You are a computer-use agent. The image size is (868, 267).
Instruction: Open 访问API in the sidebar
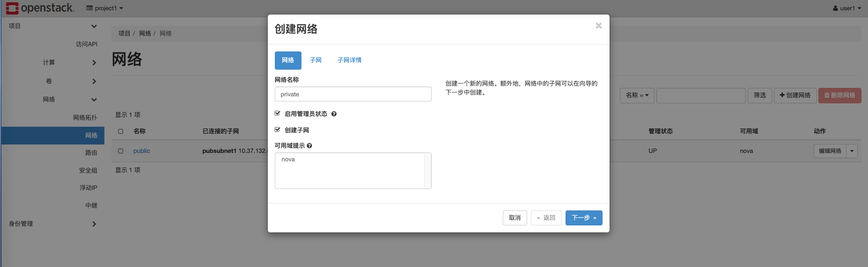tap(87, 44)
